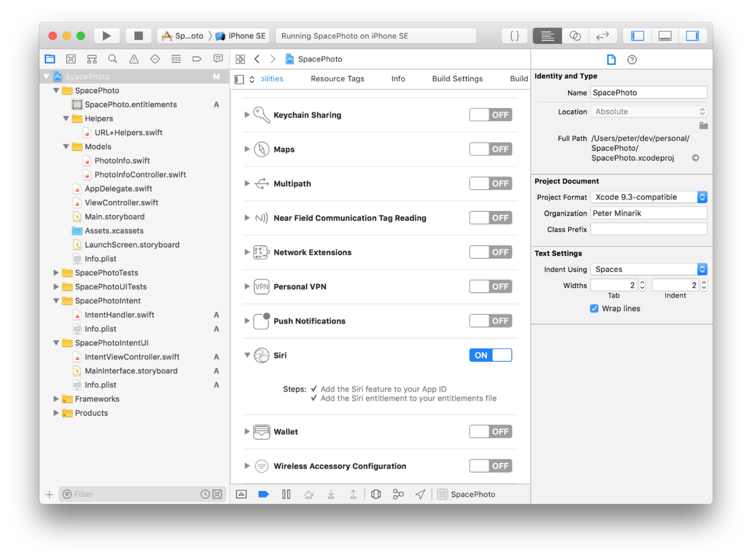The height and width of the screenshot is (560, 752).
Task: Click Debug Memory Graph icon
Action: (x=398, y=494)
